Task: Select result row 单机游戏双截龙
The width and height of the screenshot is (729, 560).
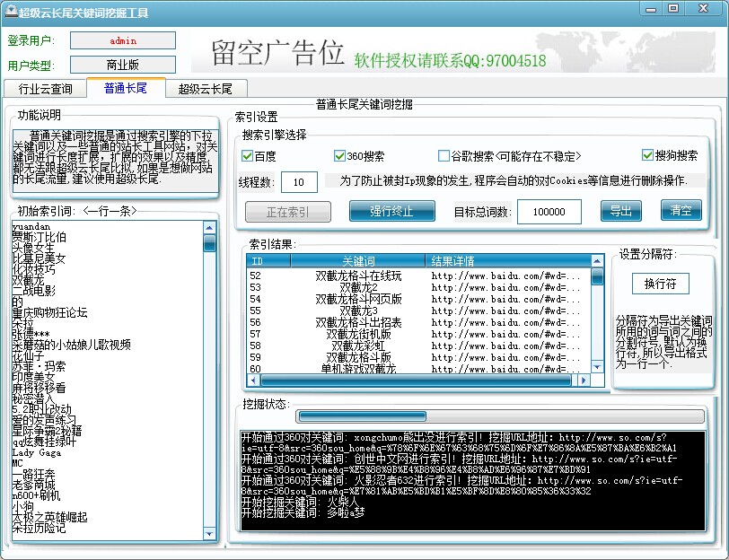Action: click(419, 369)
